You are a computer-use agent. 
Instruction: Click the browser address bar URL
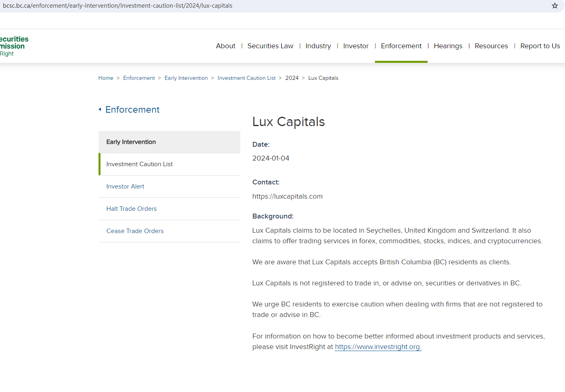point(118,6)
